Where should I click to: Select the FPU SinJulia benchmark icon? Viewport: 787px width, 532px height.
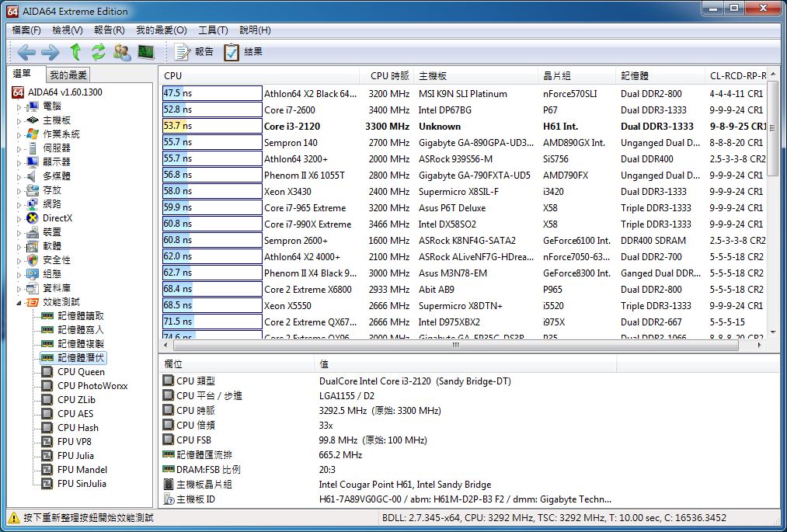47,484
